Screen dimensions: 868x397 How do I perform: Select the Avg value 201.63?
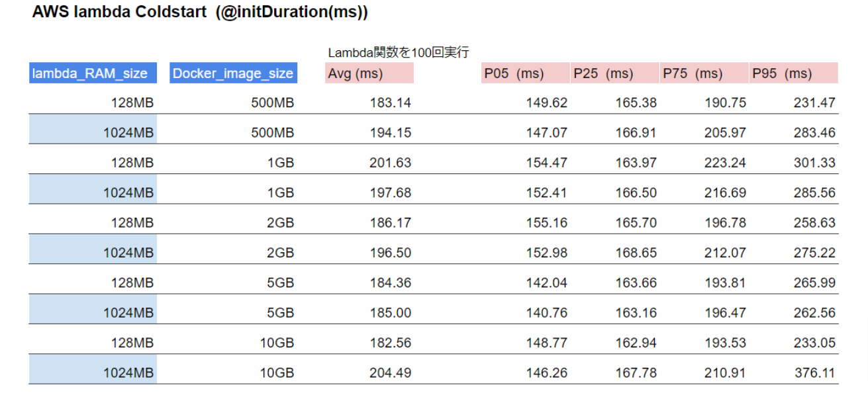click(390, 163)
